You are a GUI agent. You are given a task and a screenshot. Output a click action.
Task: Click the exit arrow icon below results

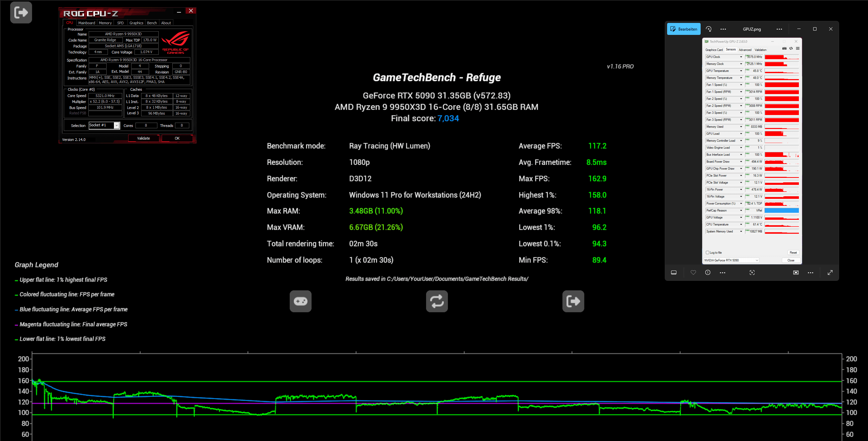(x=573, y=301)
